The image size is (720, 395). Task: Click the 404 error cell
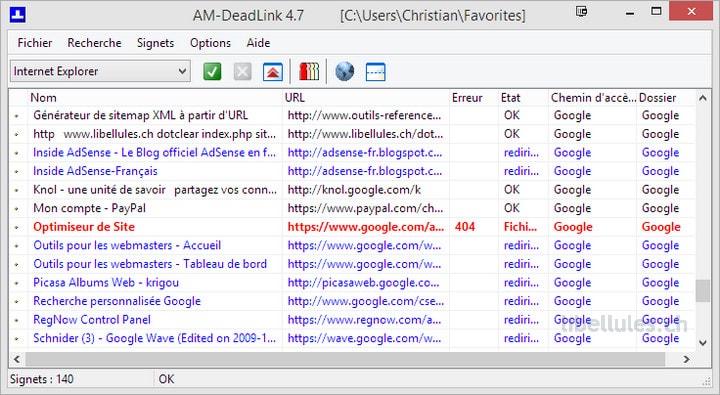click(465, 227)
